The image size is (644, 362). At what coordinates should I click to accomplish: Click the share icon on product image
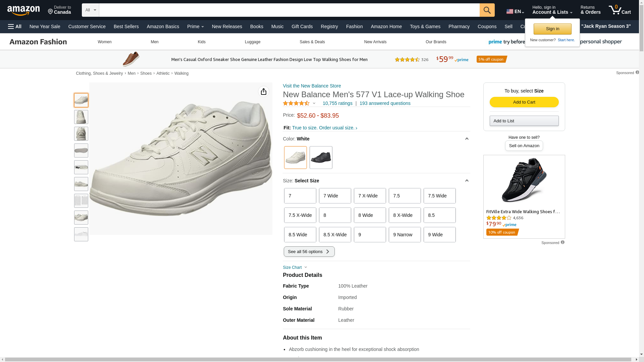click(x=264, y=92)
